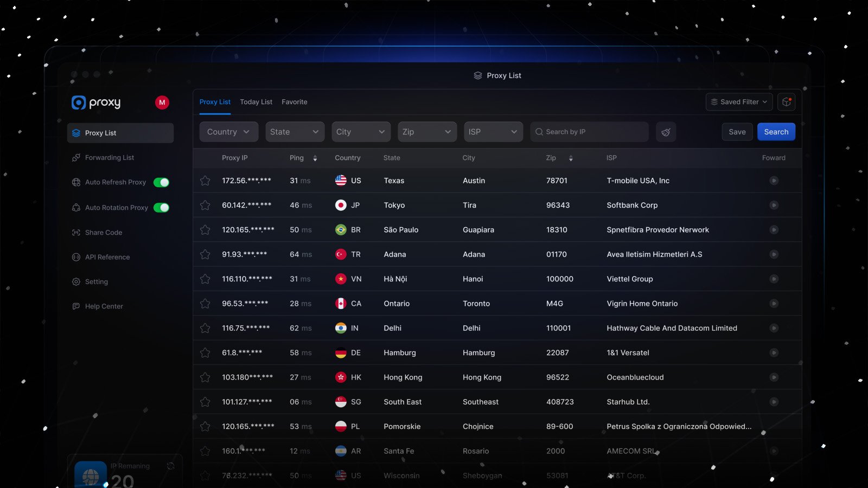Image resolution: width=868 pixels, height=488 pixels.
Task: Click the Petrus Spolka ISP cell
Action: (x=679, y=426)
